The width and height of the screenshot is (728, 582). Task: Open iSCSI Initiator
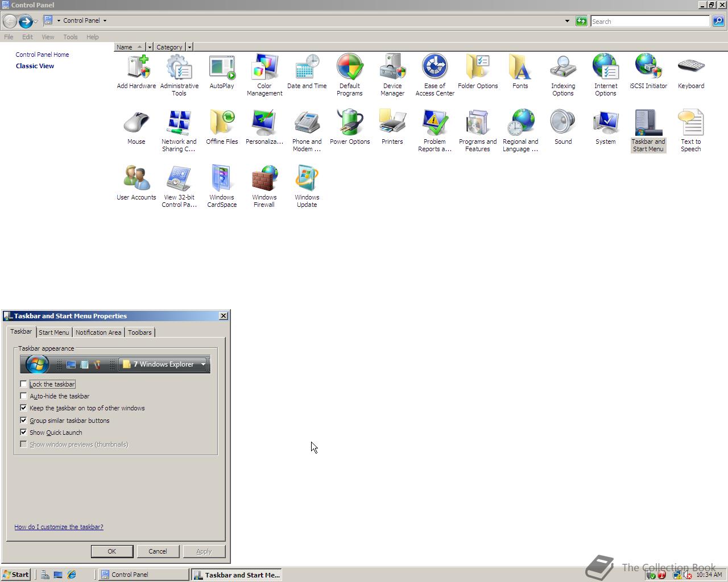[648, 72]
